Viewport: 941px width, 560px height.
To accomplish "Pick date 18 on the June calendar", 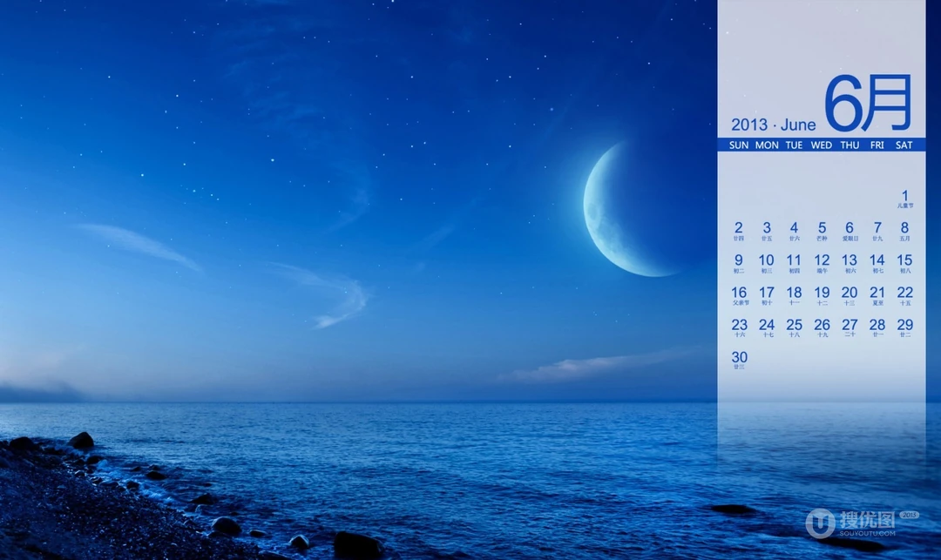I will pyautogui.click(x=794, y=293).
